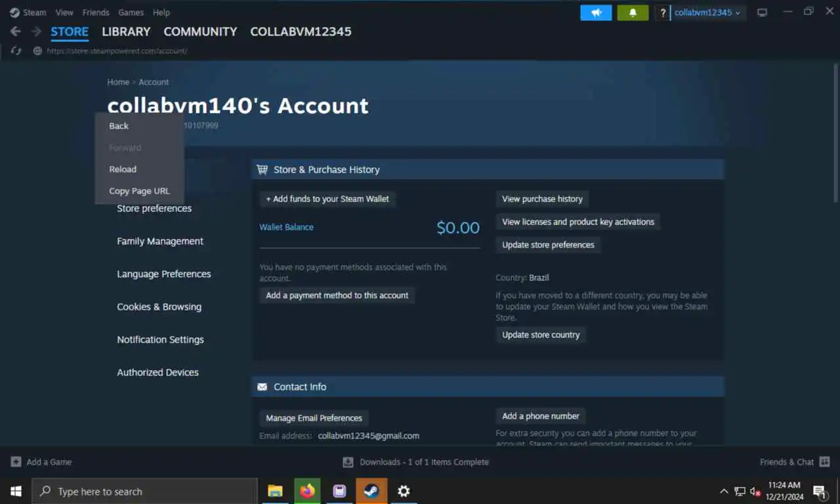
Task: Open Cookies & Browsing in the sidebar
Action: coord(159,306)
